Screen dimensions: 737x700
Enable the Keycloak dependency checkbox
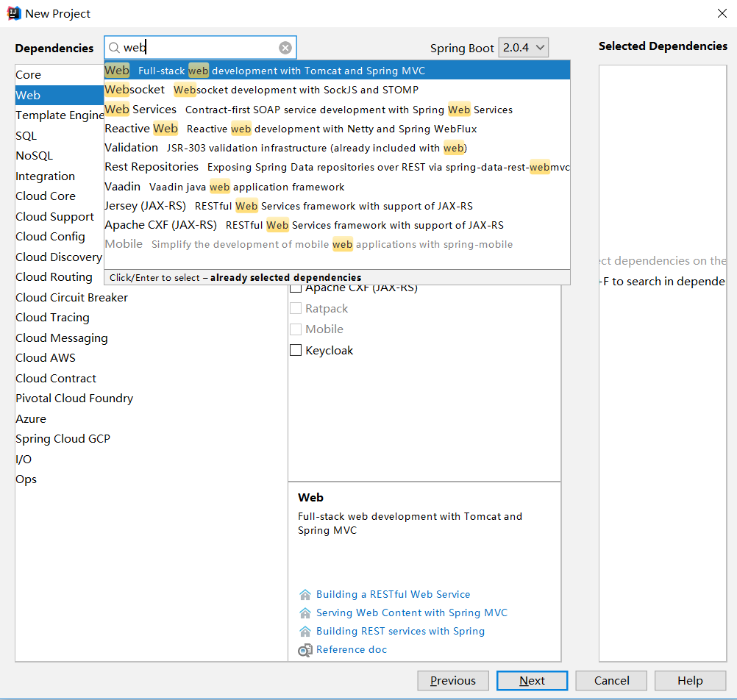coord(296,350)
